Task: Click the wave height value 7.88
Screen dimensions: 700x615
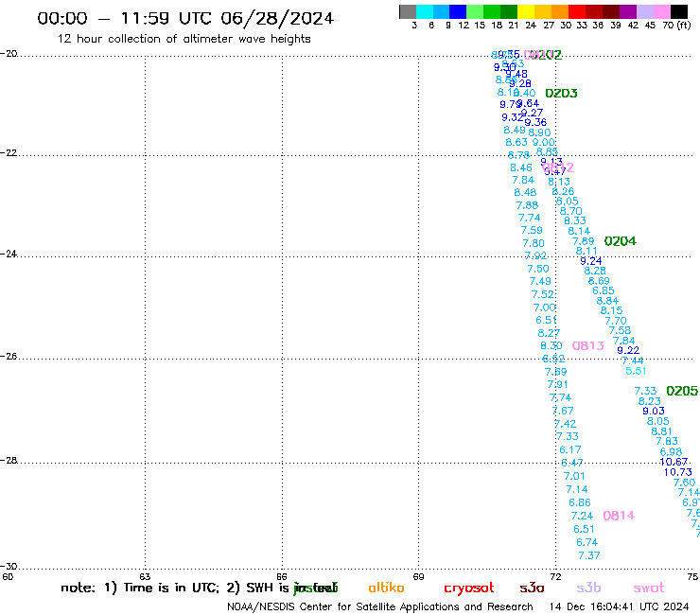Action: pos(527,205)
